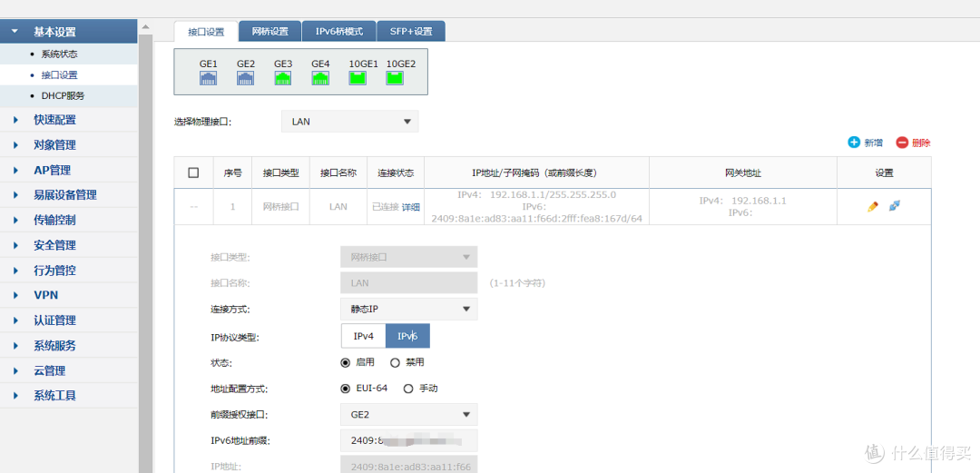Expand the 对象管理 sidebar section
980x473 pixels.
(69, 144)
